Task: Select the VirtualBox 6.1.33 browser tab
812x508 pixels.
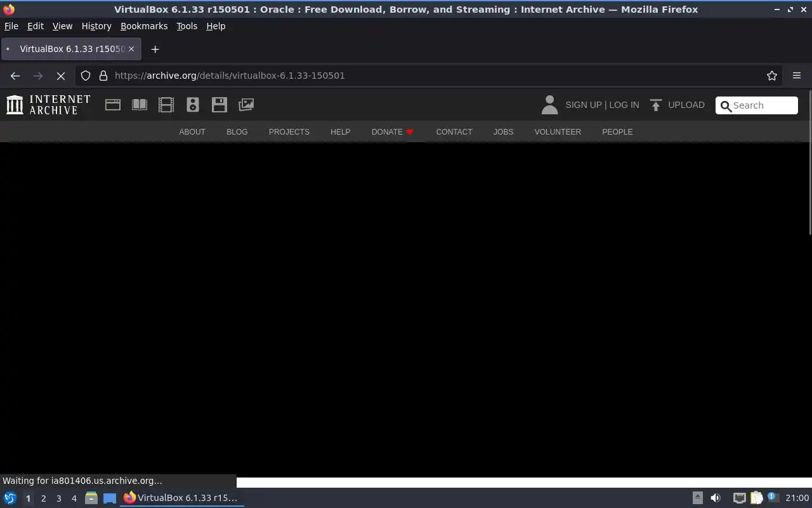Action: (x=71, y=49)
